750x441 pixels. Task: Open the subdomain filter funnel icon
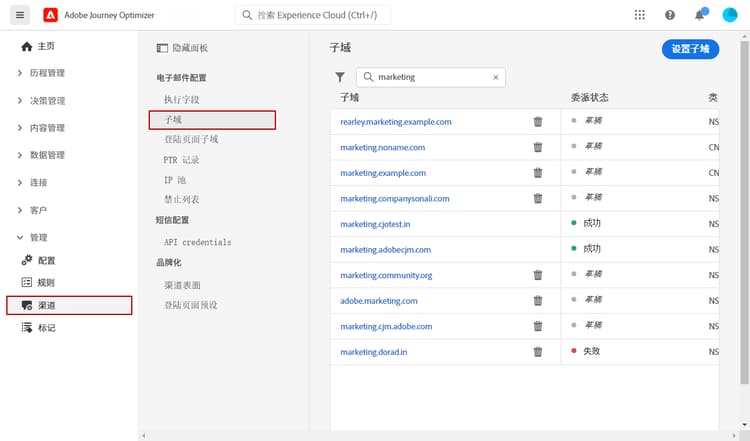(x=340, y=77)
